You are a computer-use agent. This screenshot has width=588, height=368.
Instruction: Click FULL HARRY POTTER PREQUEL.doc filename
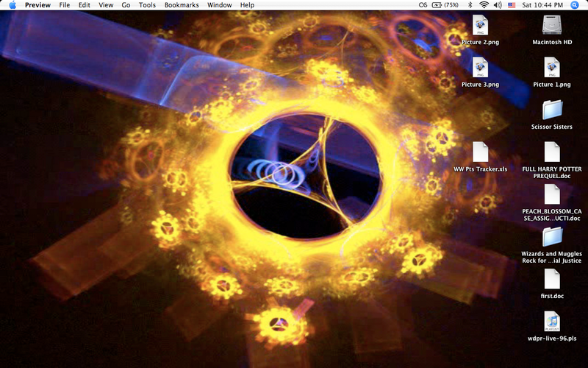coord(552,172)
